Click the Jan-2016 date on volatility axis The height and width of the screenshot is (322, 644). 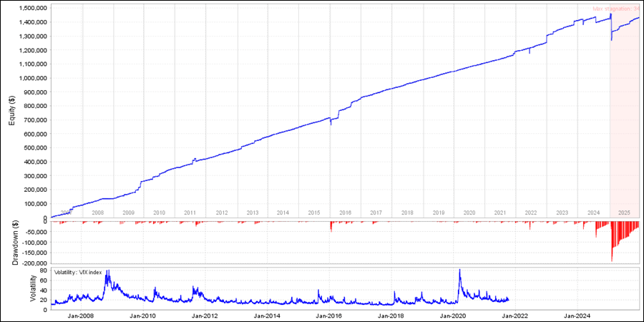[x=328, y=315]
